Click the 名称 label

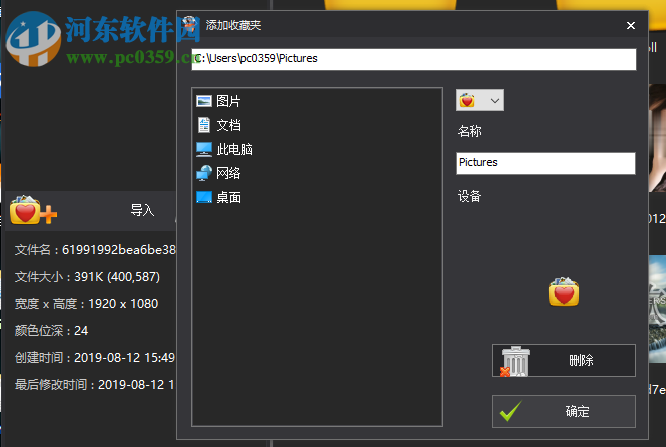(469, 131)
